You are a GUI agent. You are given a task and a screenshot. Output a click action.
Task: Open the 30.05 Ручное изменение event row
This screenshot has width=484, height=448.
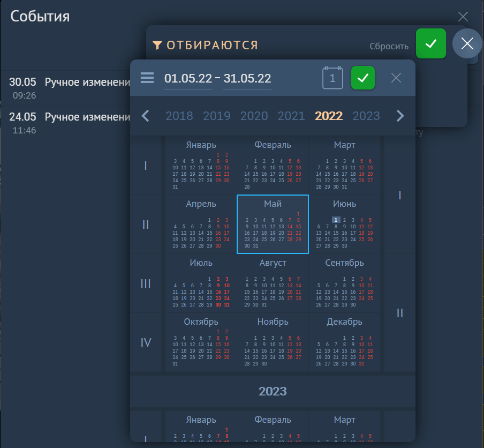tap(65, 88)
